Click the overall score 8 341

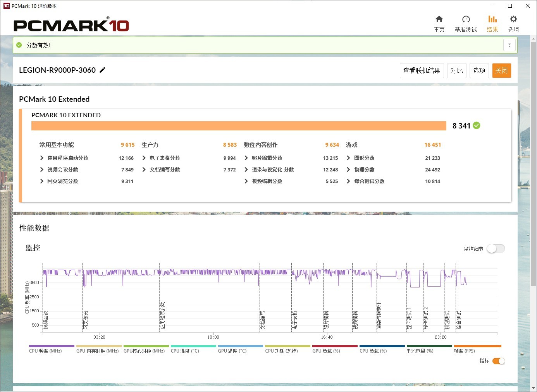pyautogui.click(x=461, y=126)
